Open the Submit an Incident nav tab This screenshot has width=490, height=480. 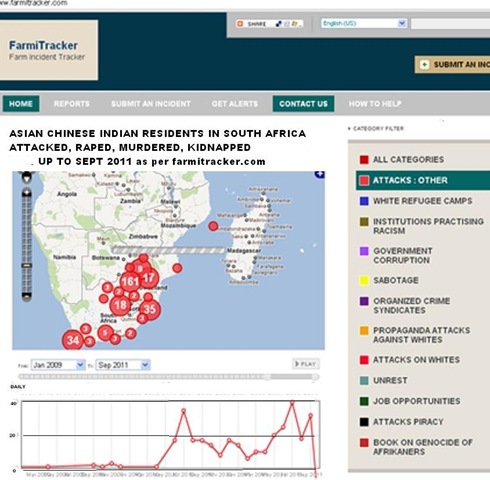click(x=151, y=104)
